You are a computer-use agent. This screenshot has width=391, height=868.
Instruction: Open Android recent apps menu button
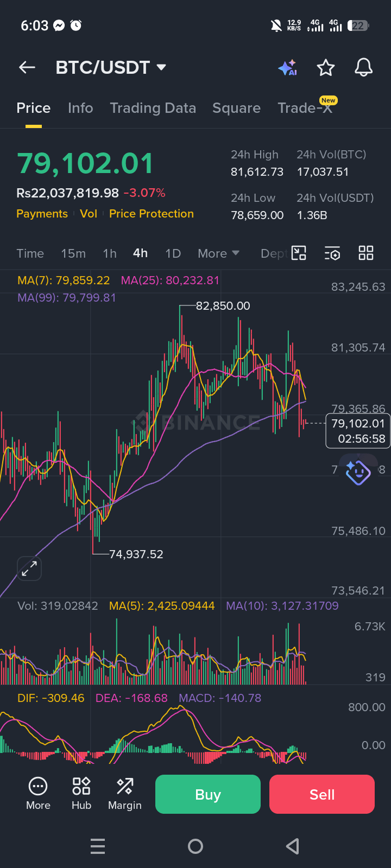[98, 846]
